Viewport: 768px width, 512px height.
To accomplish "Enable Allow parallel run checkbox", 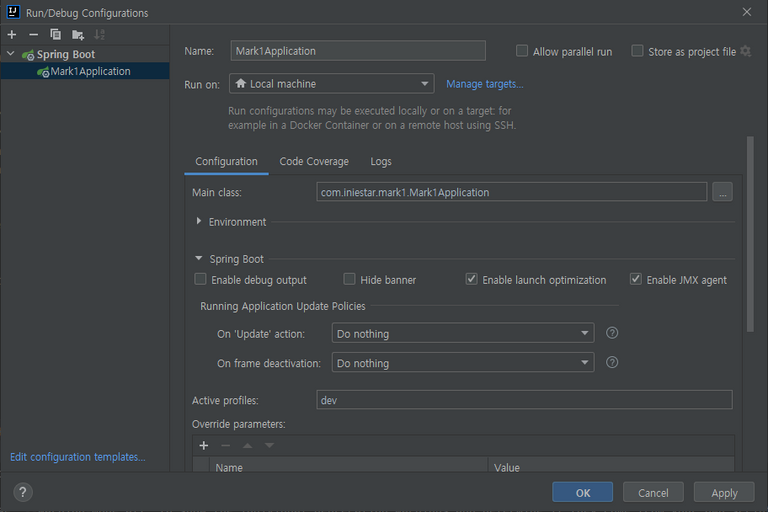I will (x=522, y=51).
